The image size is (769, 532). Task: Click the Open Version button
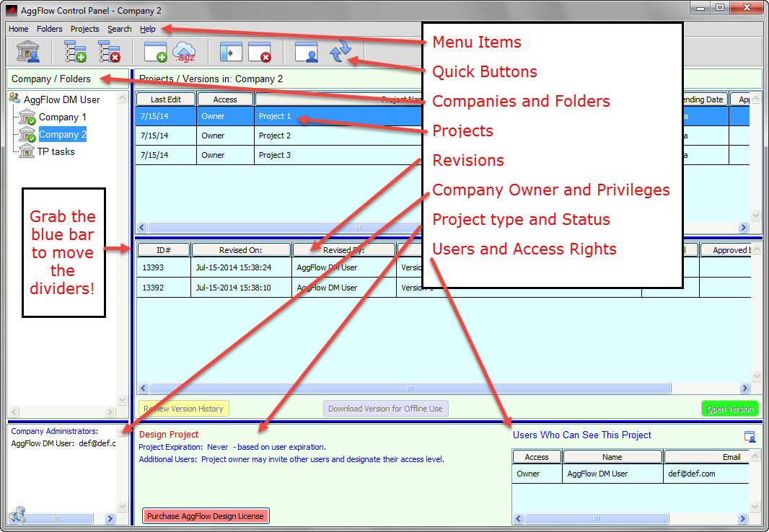point(729,409)
